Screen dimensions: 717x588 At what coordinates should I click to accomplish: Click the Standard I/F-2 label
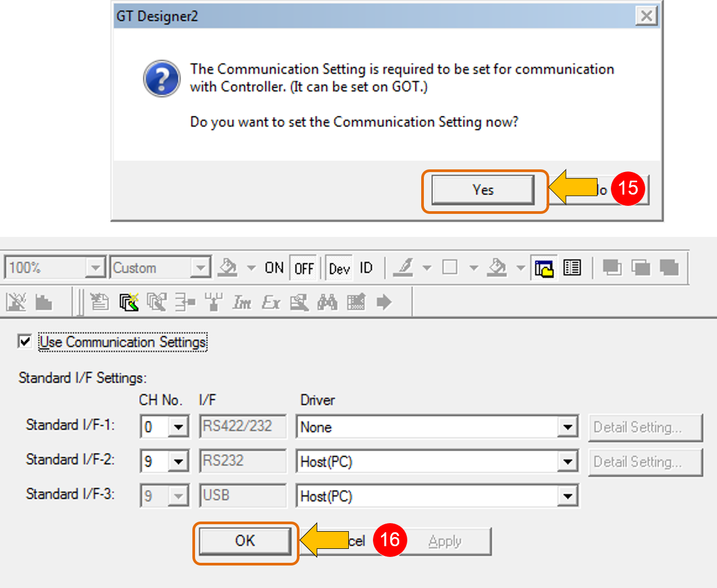tap(70, 460)
